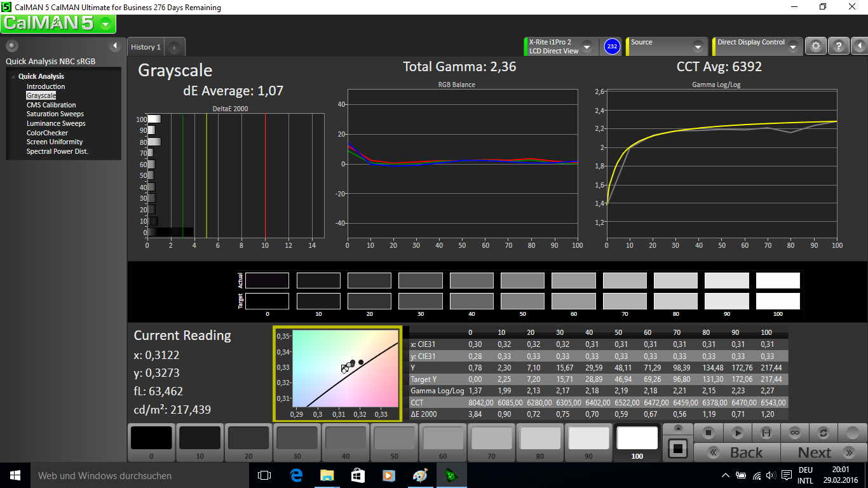868x488 pixels.
Task: Open the CalMAN 5 main menu button
Action: coord(58,24)
